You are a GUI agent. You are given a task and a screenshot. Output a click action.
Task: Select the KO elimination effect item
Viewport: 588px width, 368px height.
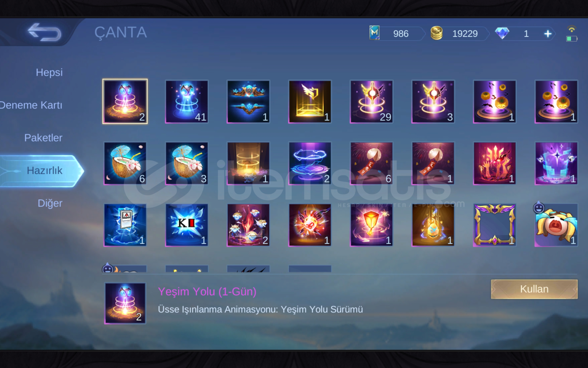tap(187, 225)
